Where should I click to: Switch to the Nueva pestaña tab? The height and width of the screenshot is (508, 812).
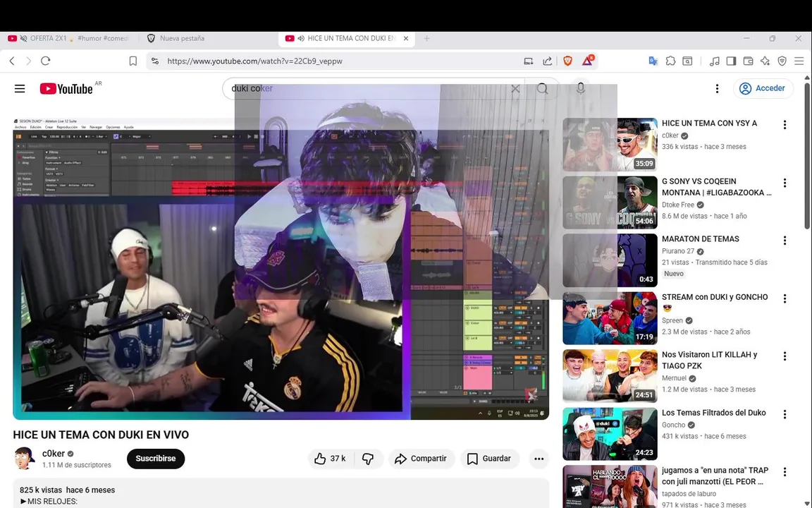(x=181, y=38)
